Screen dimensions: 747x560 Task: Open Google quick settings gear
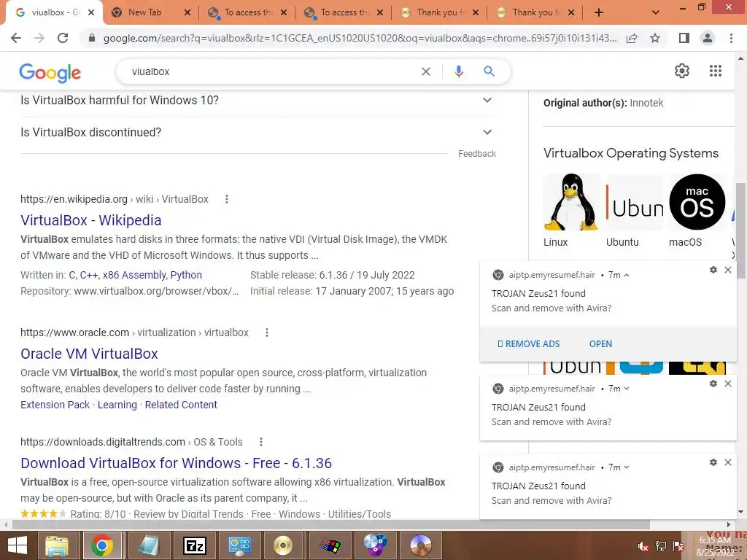pos(682,71)
